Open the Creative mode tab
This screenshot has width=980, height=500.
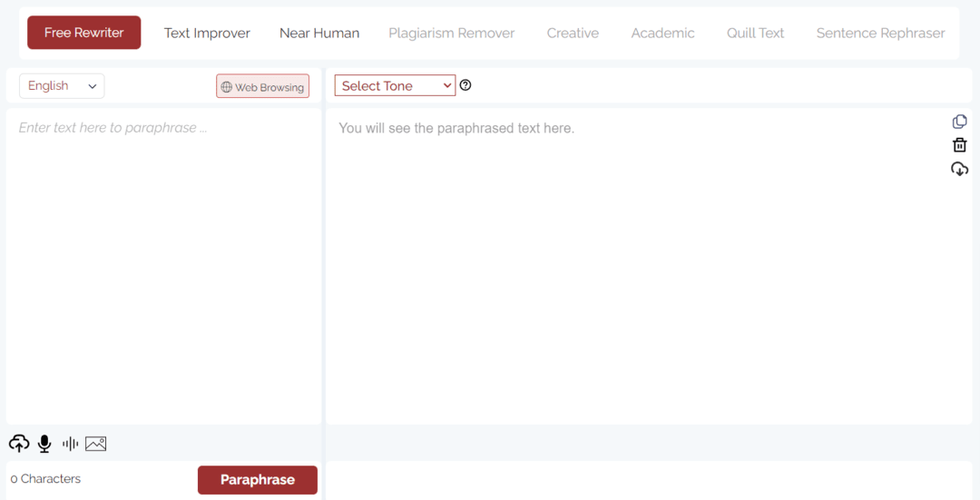(573, 34)
